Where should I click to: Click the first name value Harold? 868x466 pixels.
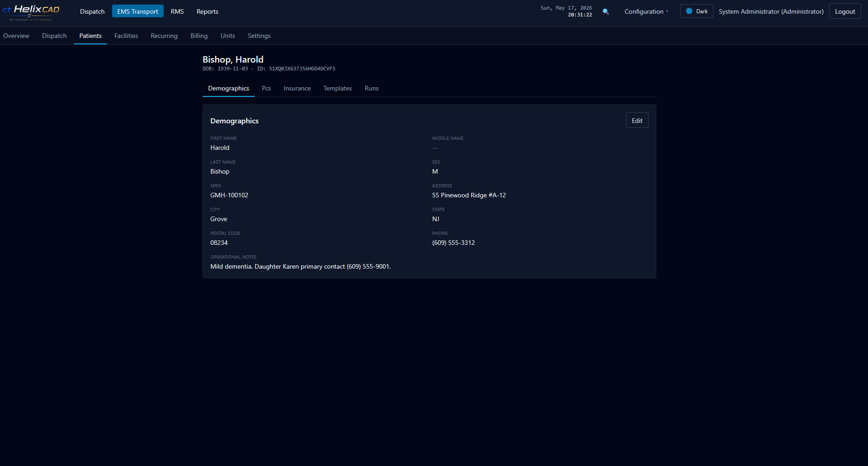tap(220, 148)
